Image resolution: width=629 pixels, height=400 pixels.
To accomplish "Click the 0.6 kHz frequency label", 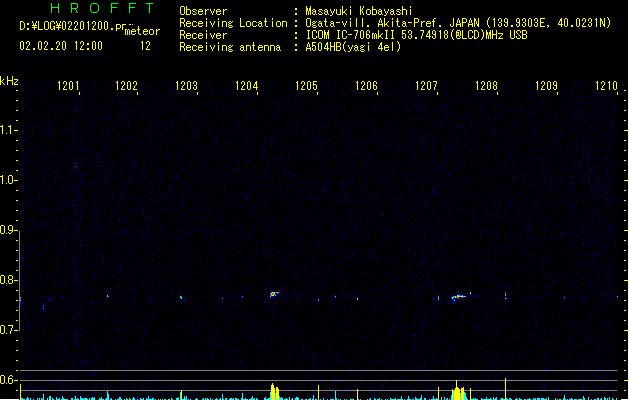I will [7, 380].
